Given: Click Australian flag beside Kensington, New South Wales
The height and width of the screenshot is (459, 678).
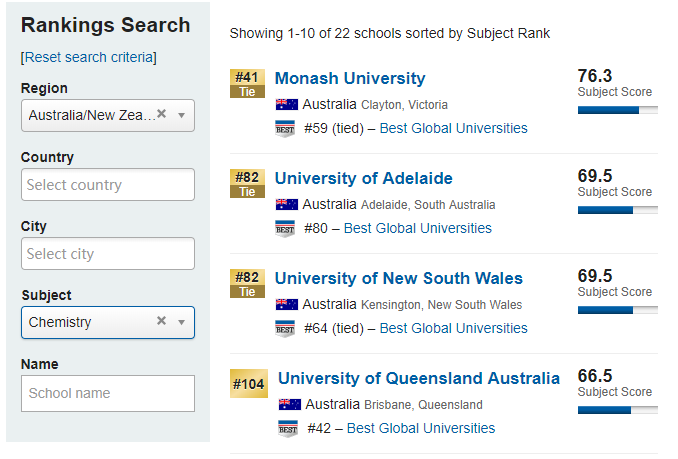Looking at the screenshot, I should pyautogui.click(x=287, y=304).
